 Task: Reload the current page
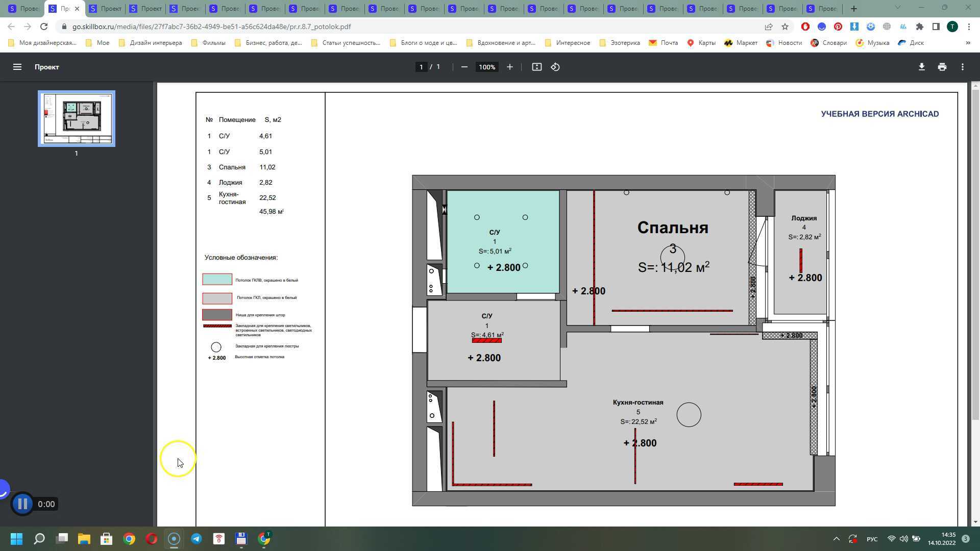point(44,27)
